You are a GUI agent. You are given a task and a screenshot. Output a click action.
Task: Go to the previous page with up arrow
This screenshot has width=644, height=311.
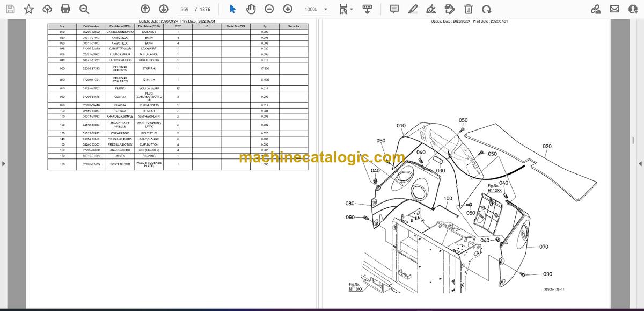click(145, 9)
